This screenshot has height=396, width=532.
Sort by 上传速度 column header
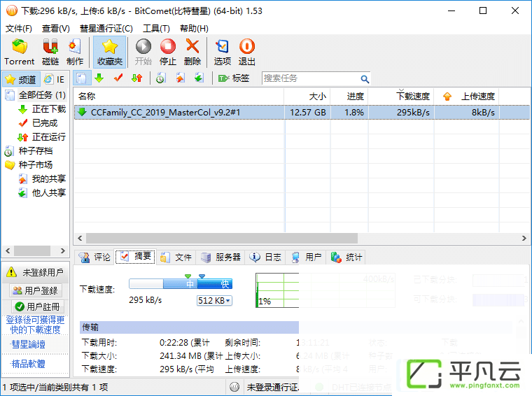point(467,97)
